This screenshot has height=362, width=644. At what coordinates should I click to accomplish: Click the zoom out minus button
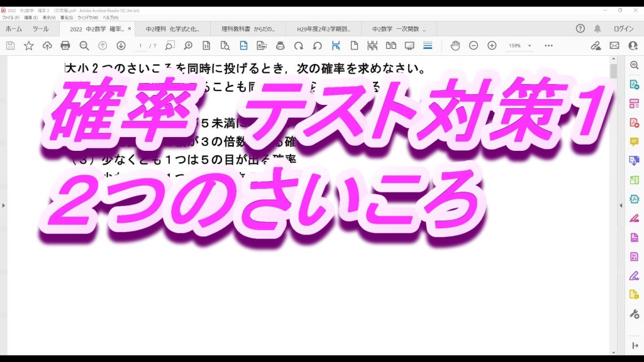coord(474,46)
